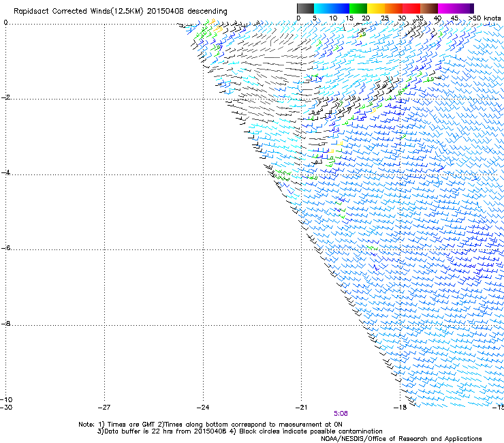Click the 0 latitude axis label
The height and width of the screenshot is (443, 504).
[5, 22]
